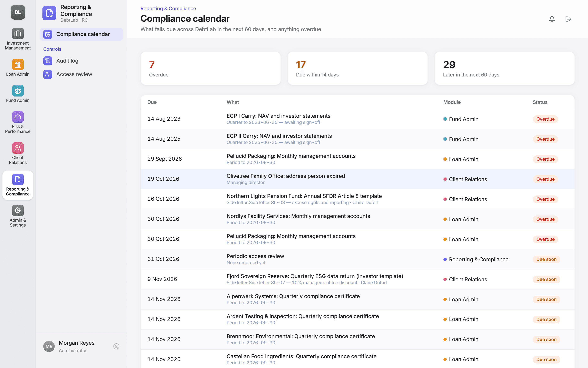Image resolution: width=588 pixels, height=368 pixels.
Task: Select the Reporting & Compliance rail icon
Action: 18,180
